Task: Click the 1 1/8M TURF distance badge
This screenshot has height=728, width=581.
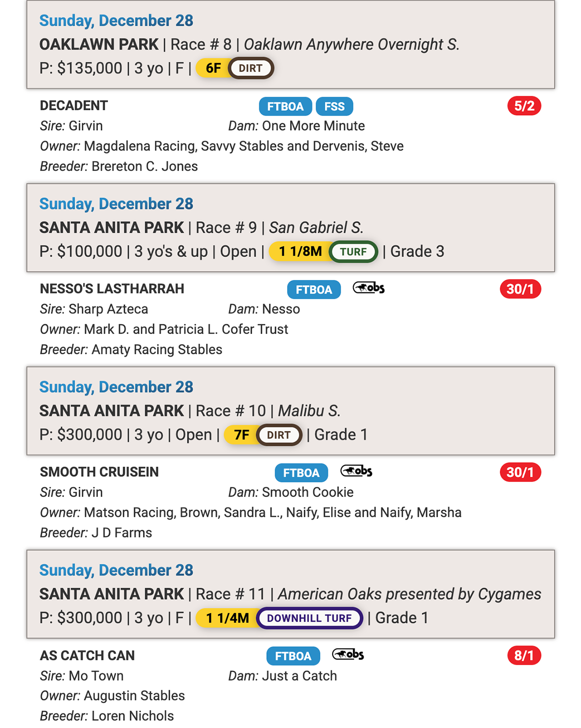Action: click(x=323, y=252)
